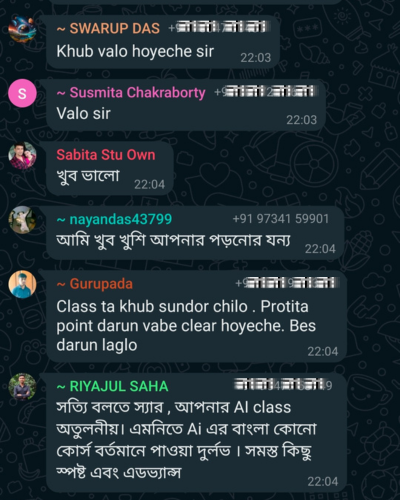Tap RIYAJUL SAHA's profile photo
Viewport: 400px width, 500px height.
pyautogui.click(x=22, y=387)
